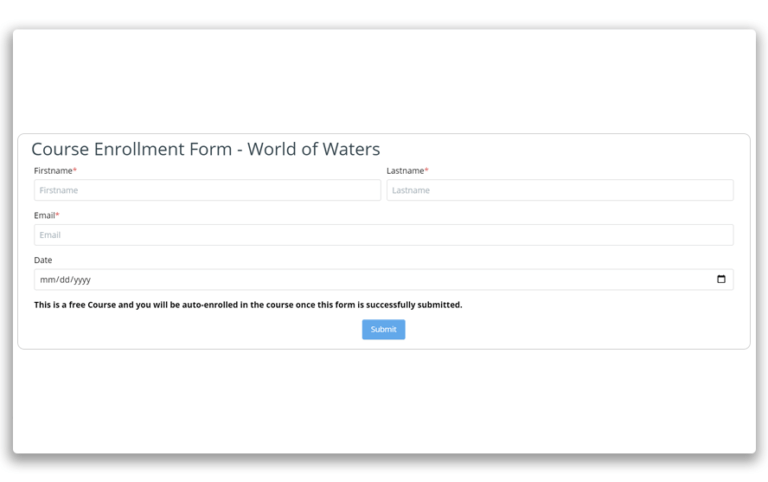Select the Email input box
The image size is (768, 482).
383,235
